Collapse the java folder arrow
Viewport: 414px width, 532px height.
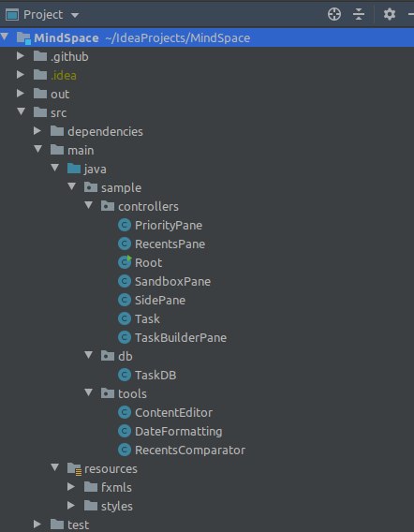click(x=55, y=168)
